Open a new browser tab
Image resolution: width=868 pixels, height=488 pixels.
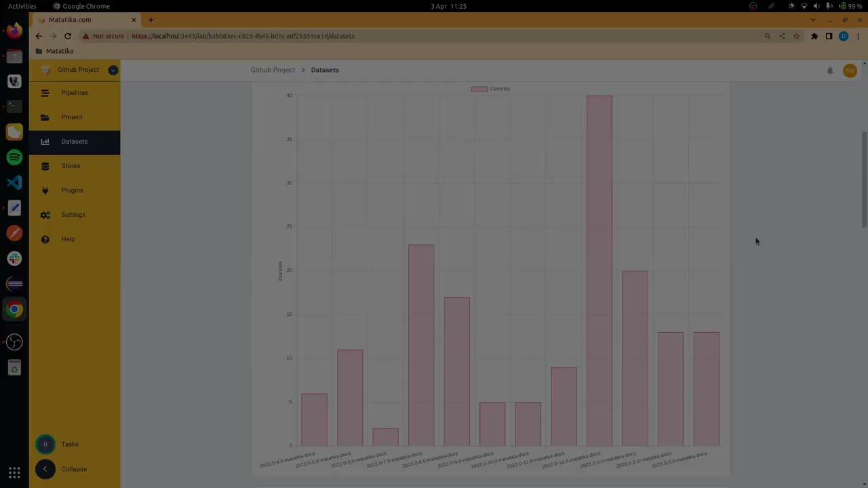(151, 20)
